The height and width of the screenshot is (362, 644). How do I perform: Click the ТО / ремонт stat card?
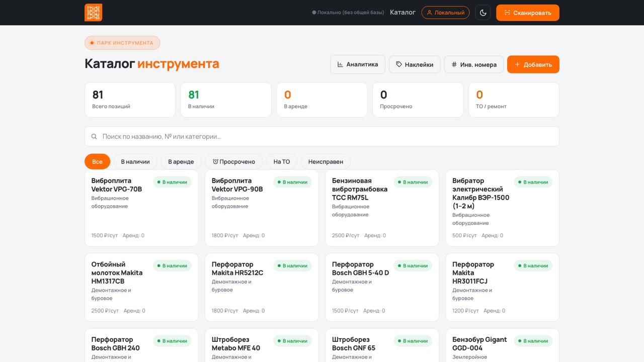click(514, 100)
